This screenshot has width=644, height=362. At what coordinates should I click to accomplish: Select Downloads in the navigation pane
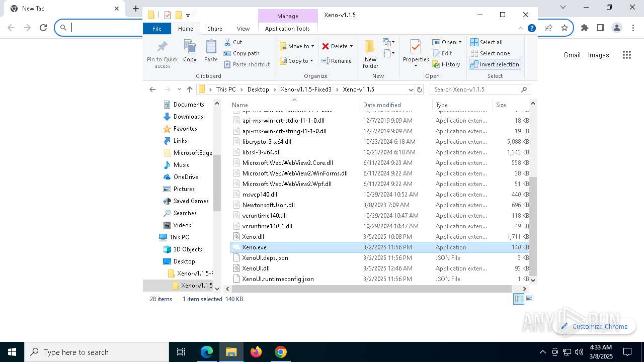pos(188,117)
